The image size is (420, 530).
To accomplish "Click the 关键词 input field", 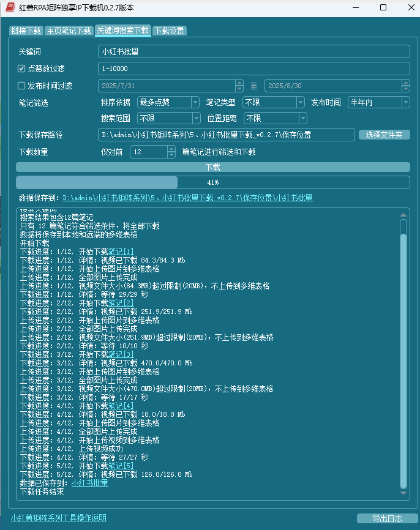I will click(x=254, y=51).
